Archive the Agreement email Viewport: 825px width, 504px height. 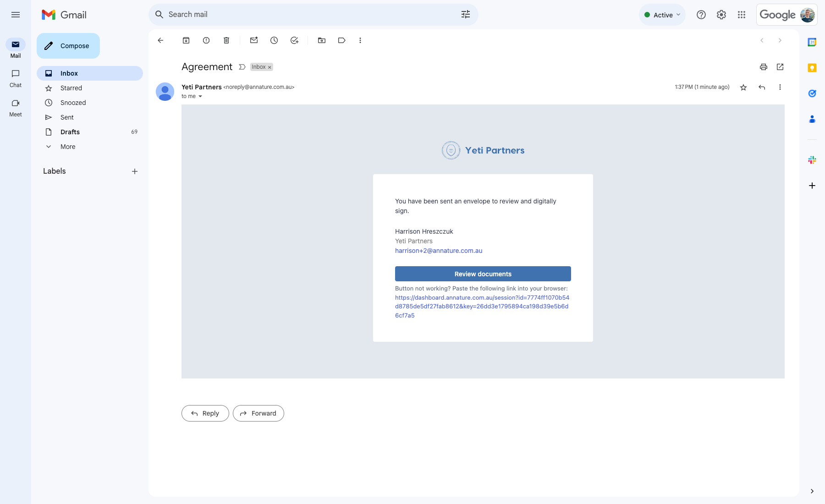pos(186,40)
